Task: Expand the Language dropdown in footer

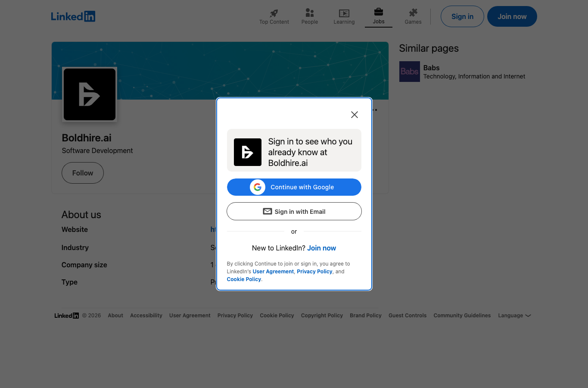Action: pyautogui.click(x=514, y=316)
